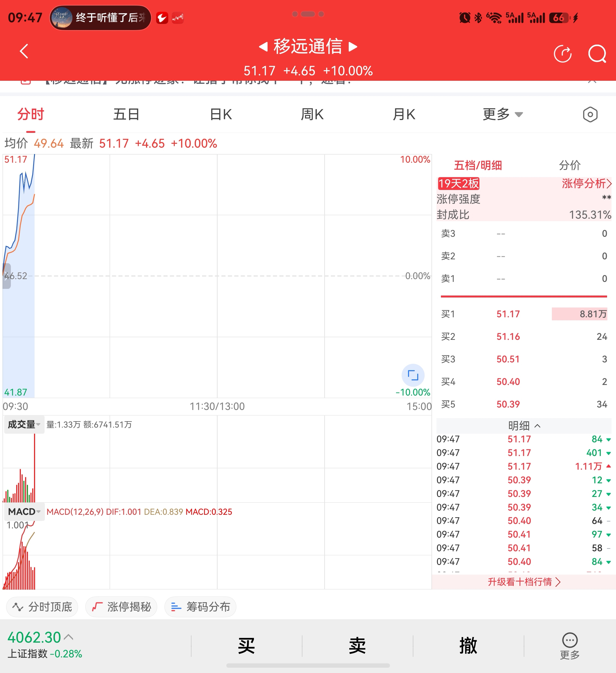616x673 pixels.
Task: Expand the 上证指数 index bar caret
Action: click(69, 637)
